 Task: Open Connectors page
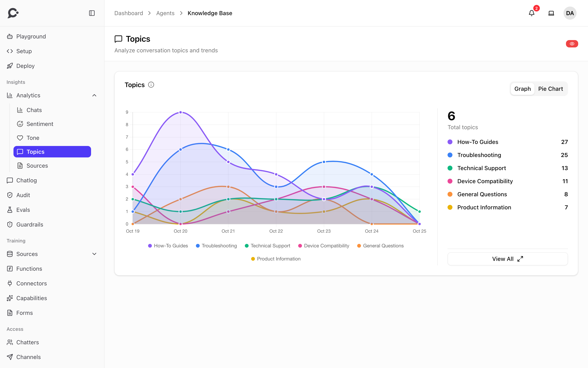coord(52,283)
